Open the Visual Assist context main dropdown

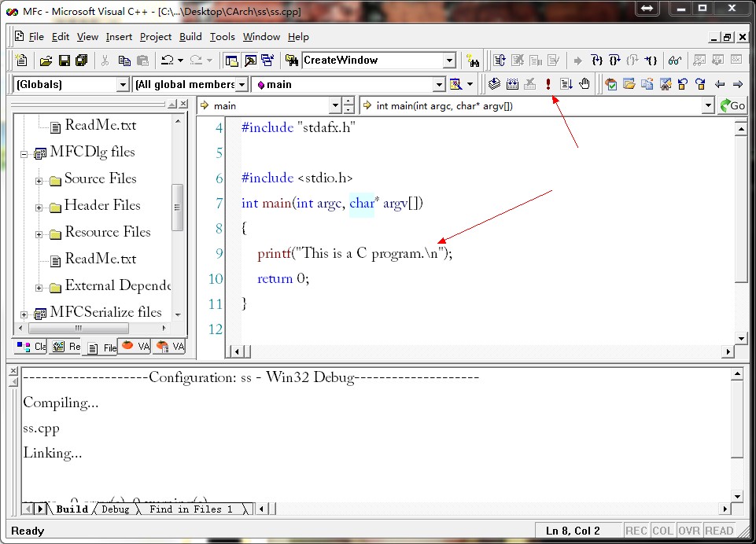[x=336, y=105]
